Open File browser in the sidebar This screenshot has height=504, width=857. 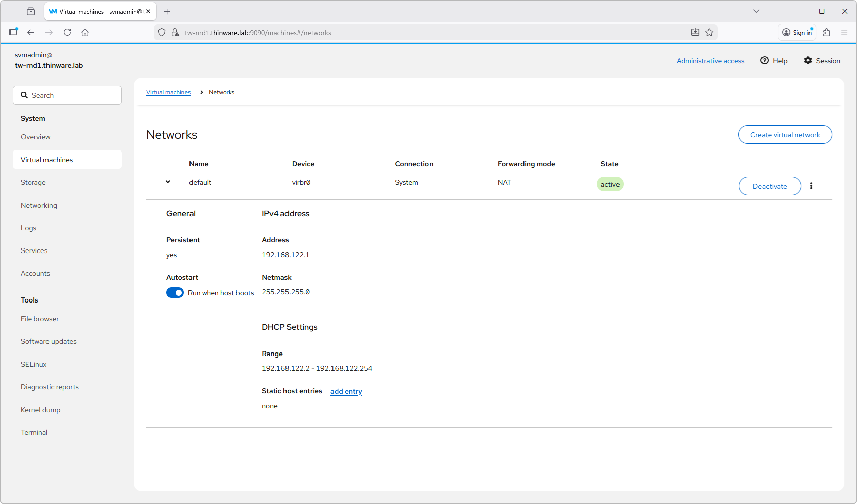(67, 319)
